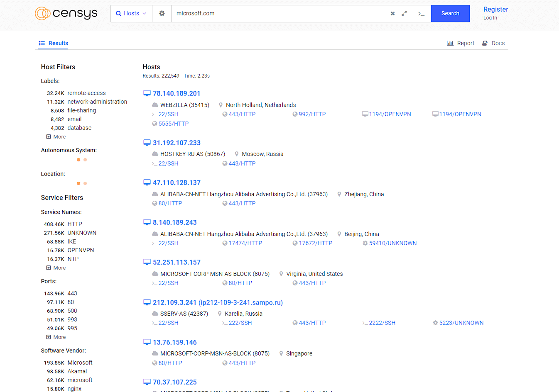Select the first Location filter dot
Screen dimensions: 559x392
pos(78,183)
